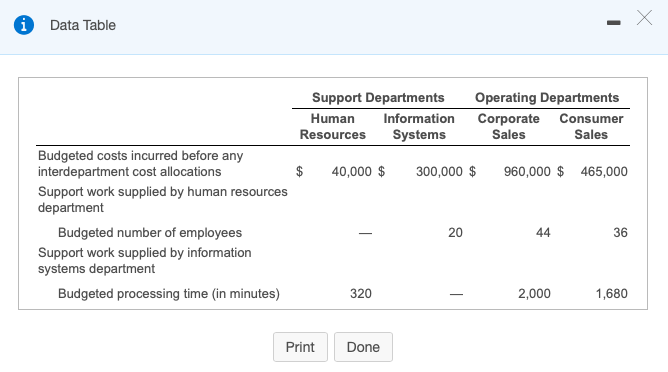Screen dimensions: 668x372
Task: Click the Human Resources column header
Action: pos(333,127)
